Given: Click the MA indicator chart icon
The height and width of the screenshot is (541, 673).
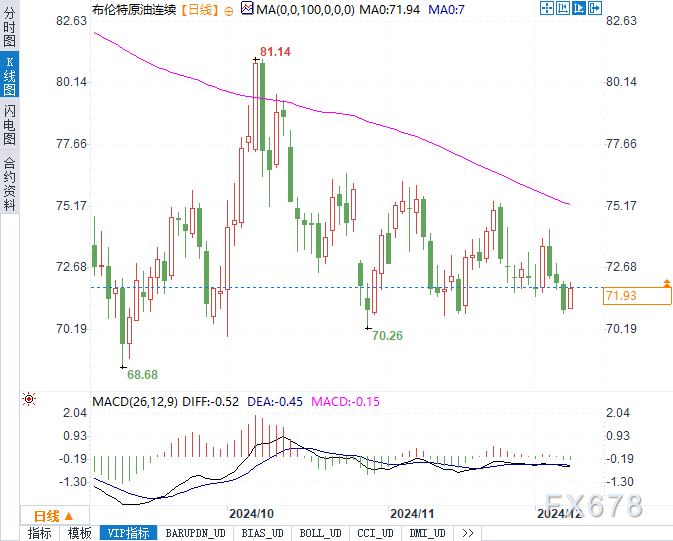Looking at the screenshot, I should click(247, 8).
